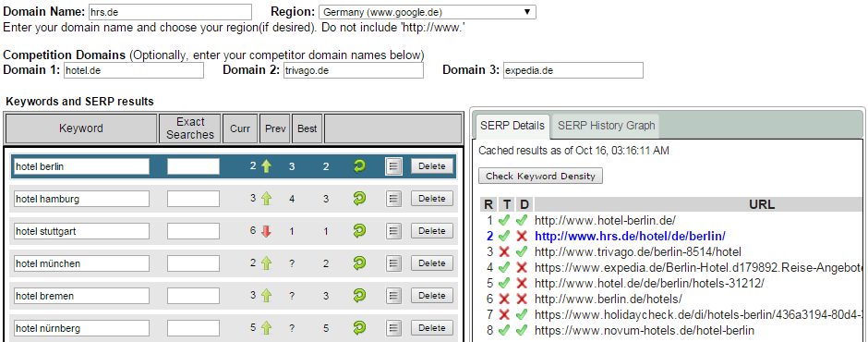Screen dimensions: 868x342
Task: Open details list icon for hotel hamburg
Action: pos(393,199)
